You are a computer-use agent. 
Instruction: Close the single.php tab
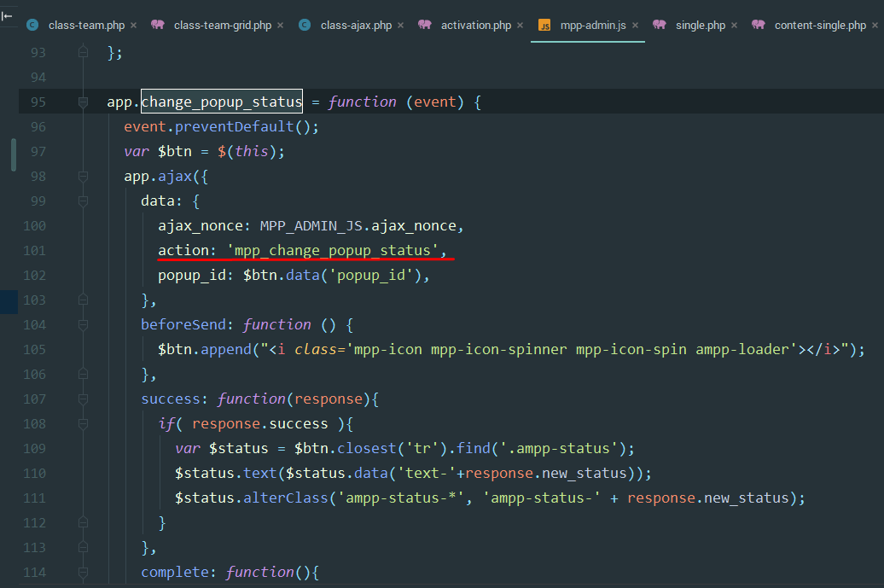734,26
